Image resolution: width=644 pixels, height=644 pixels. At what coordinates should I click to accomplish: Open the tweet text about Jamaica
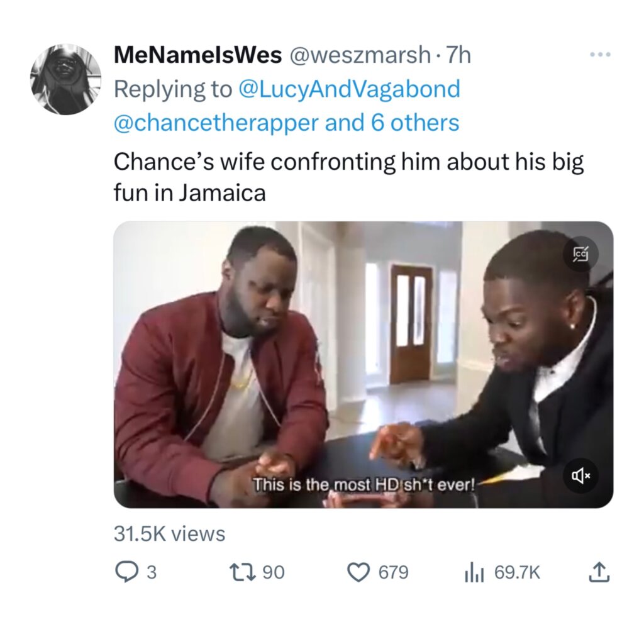coord(348,177)
